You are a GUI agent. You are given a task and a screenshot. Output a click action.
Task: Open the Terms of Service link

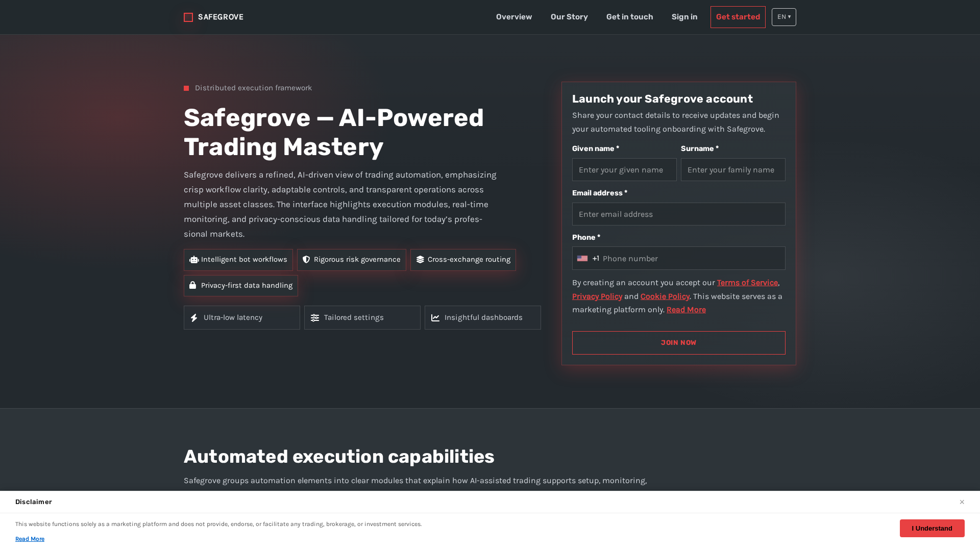click(x=747, y=283)
